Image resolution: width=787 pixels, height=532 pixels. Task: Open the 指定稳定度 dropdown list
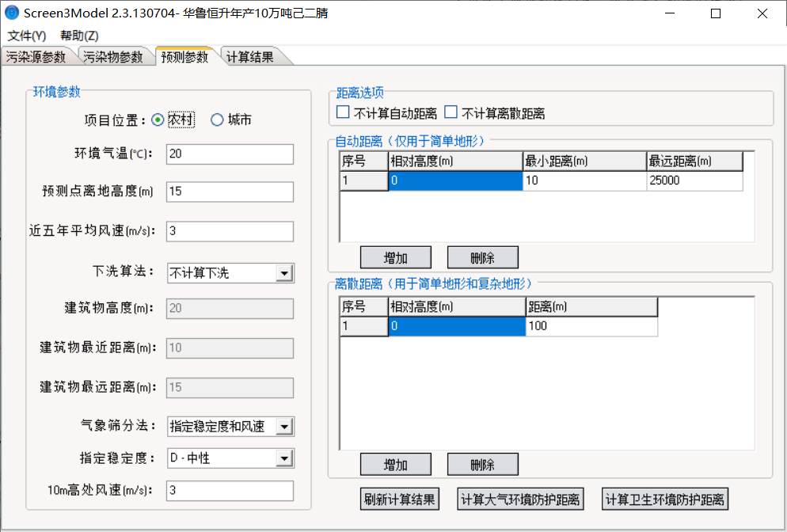(x=284, y=458)
